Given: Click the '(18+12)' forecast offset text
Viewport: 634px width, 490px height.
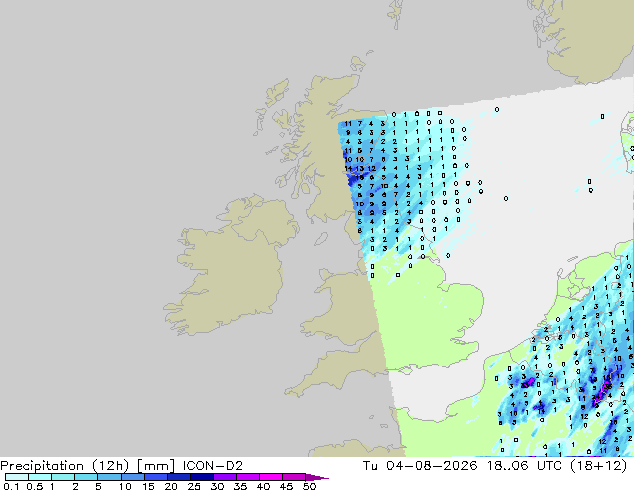Looking at the screenshot, I should pyautogui.click(x=598, y=466).
